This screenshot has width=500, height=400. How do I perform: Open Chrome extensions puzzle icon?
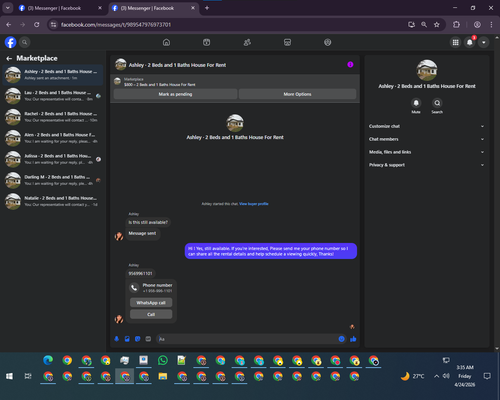[456, 25]
